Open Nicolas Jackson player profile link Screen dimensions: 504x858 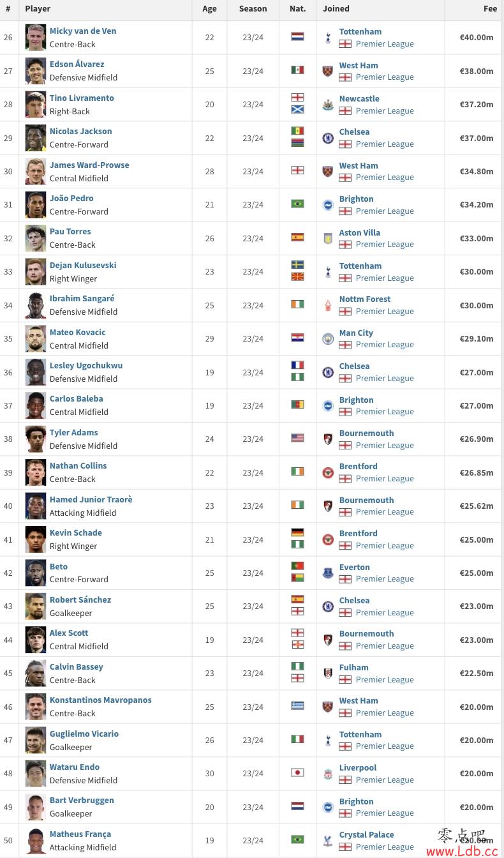(x=80, y=131)
